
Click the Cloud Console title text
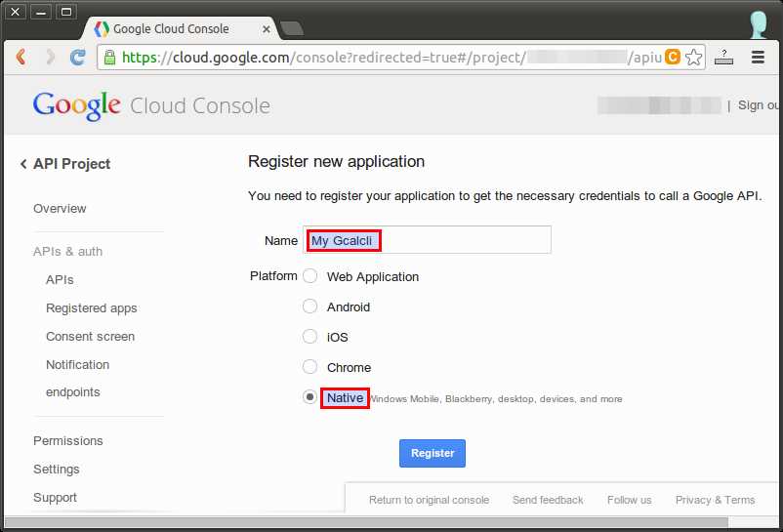click(x=200, y=105)
